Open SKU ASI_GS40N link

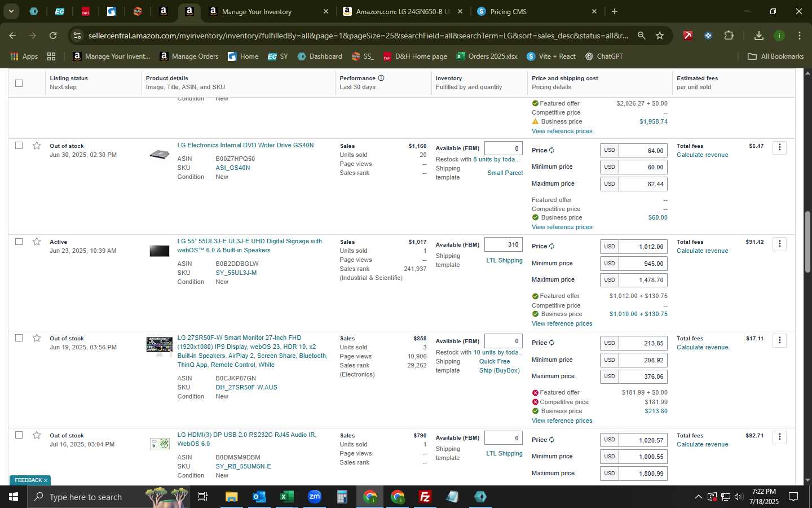tap(232, 168)
